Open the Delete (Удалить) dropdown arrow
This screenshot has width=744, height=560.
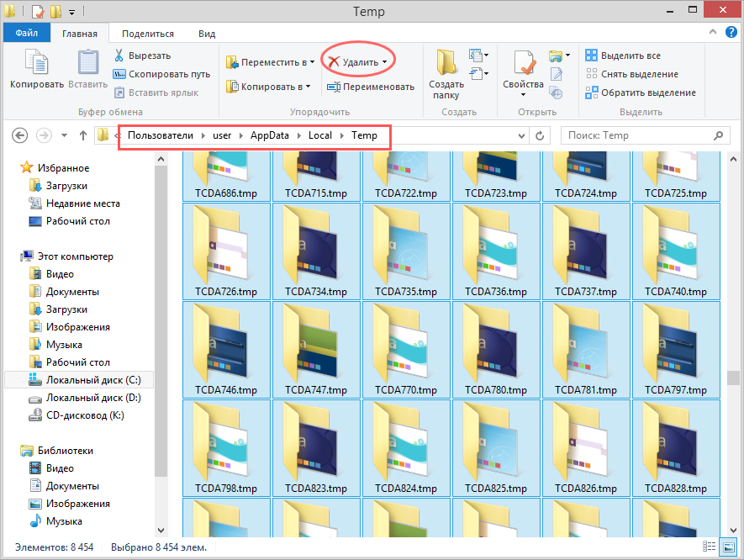[x=384, y=62]
